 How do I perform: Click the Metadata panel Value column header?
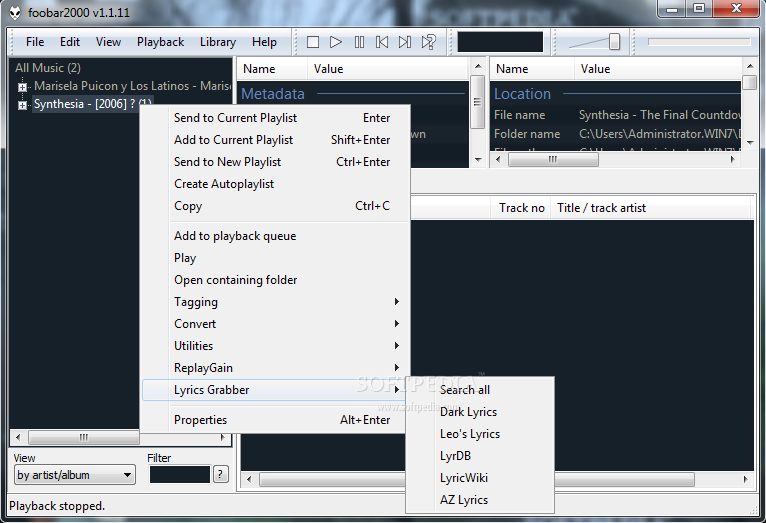click(388, 69)
